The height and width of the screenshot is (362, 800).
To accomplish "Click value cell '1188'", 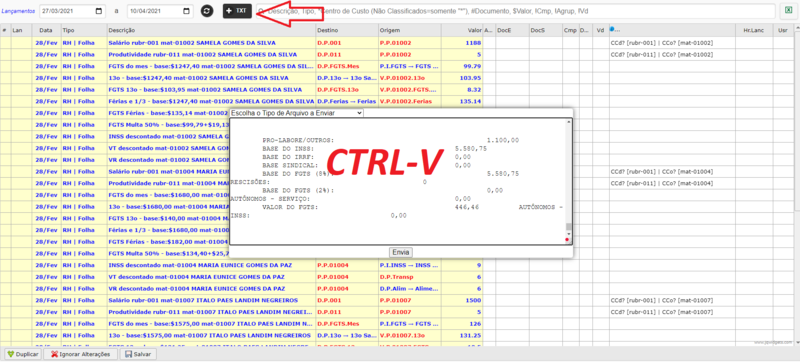I will (x=462, y=43).
